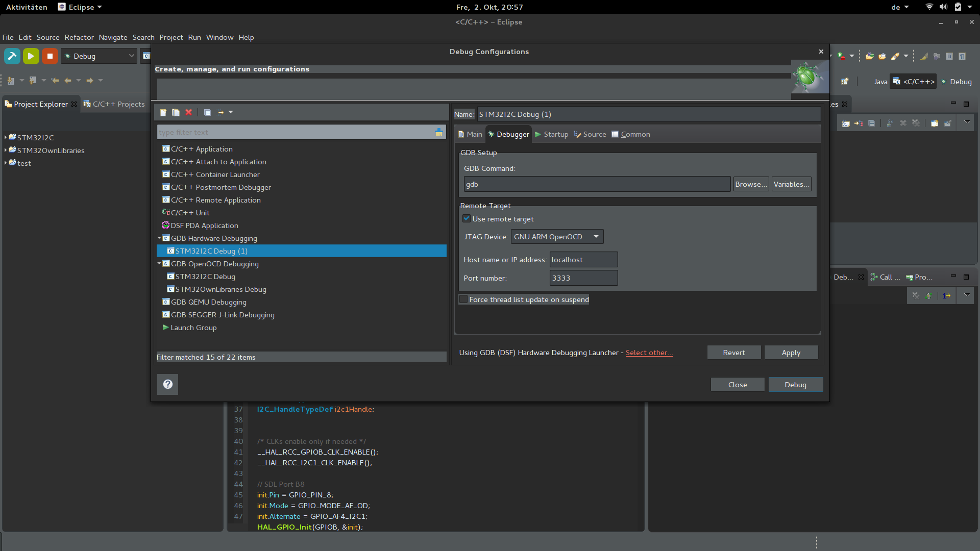Image resolution: width=980 pixels, height=551 pixels.
Task: Uncheck Use remote target
Action: 467,219
